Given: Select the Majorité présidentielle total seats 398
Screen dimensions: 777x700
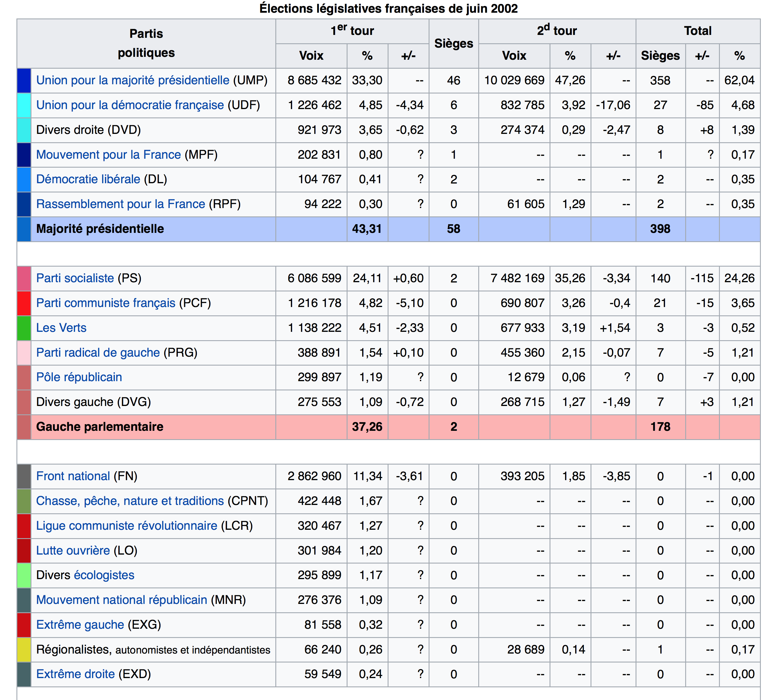Looking at the screenshot, I should [660, 229].
